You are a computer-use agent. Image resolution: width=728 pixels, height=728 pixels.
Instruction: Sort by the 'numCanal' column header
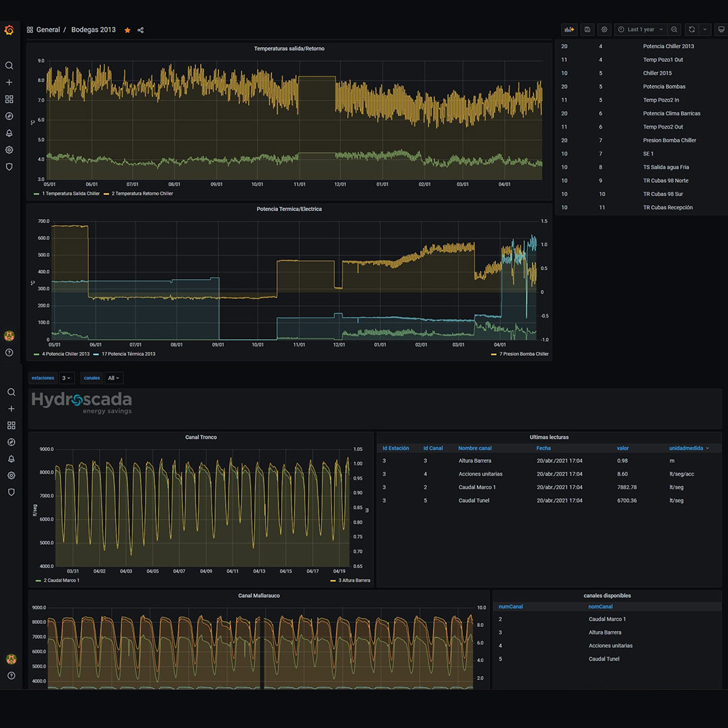click(x=510, y=607)
